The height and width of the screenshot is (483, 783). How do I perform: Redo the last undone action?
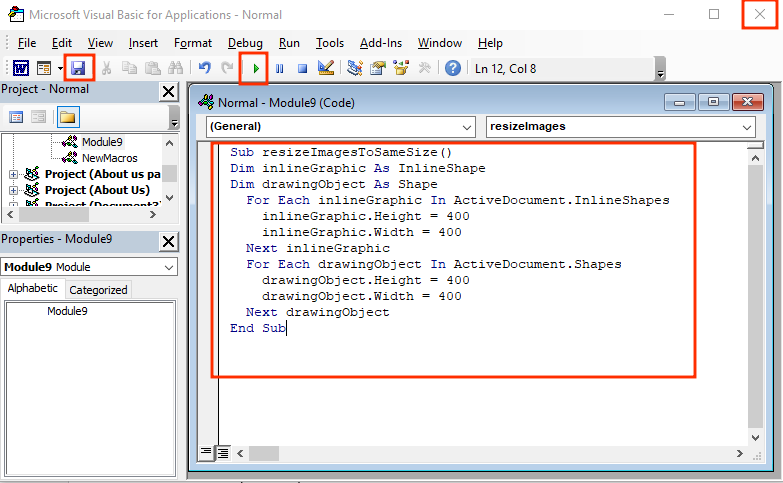coord(227,68)
